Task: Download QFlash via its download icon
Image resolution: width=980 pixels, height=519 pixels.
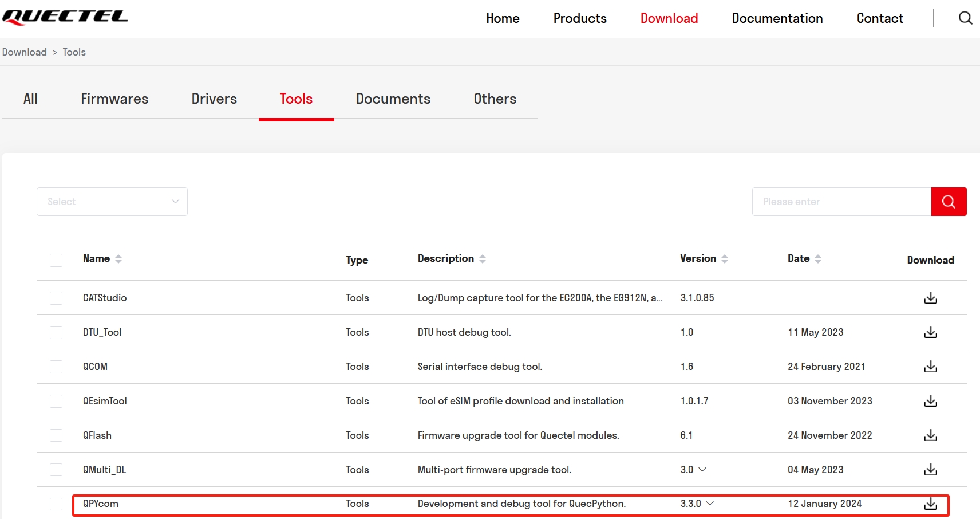Action: pos(931,435)
